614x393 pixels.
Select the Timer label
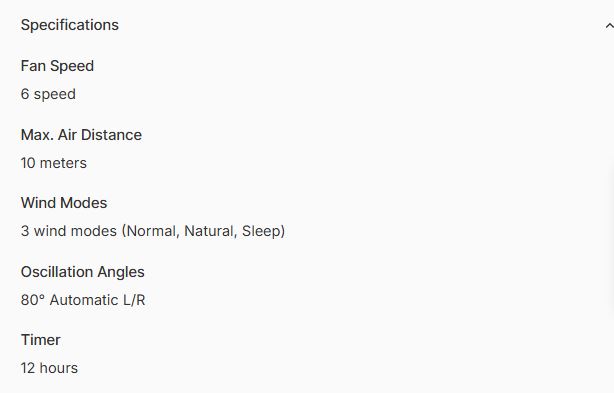41,340
